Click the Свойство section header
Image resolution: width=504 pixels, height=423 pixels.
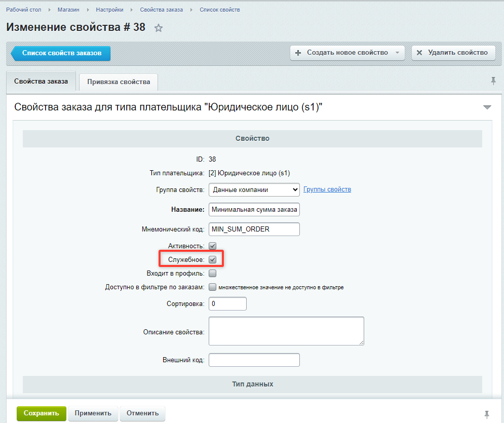coord(252,138)
